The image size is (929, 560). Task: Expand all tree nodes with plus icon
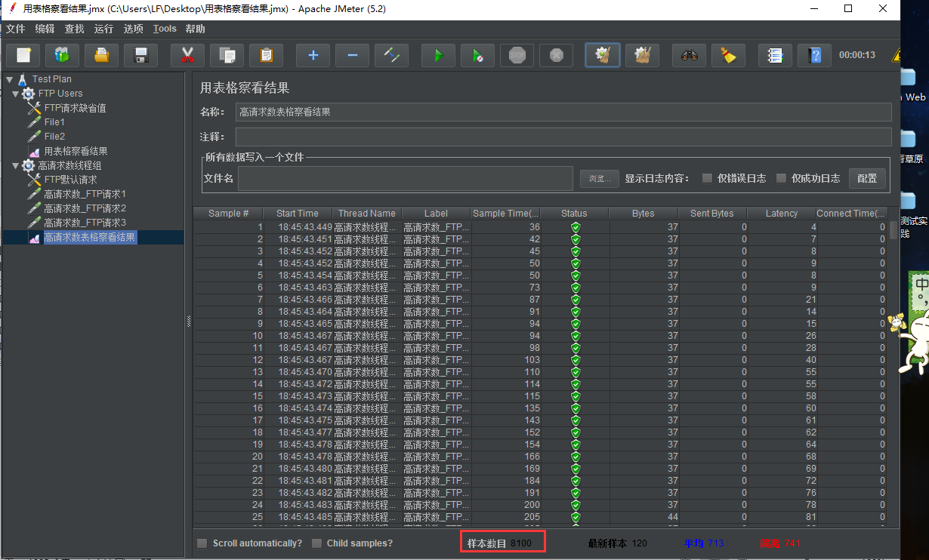tap(313, 55)
